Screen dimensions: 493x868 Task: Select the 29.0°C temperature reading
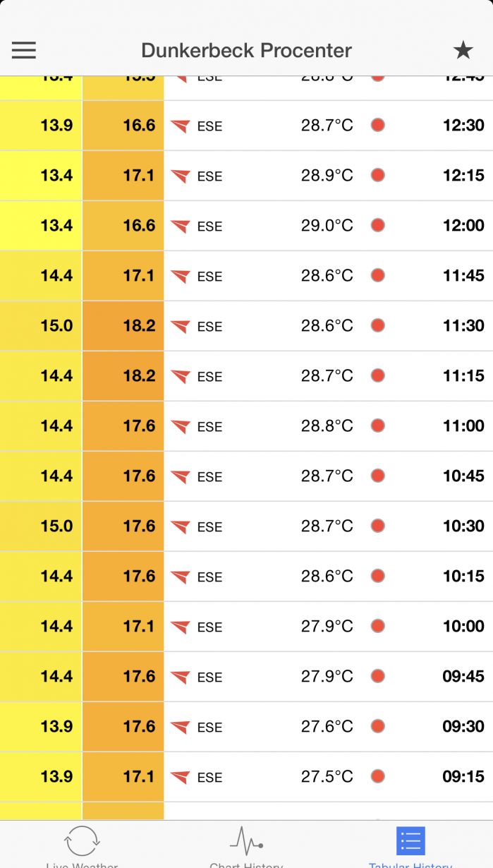pos(327,226)
